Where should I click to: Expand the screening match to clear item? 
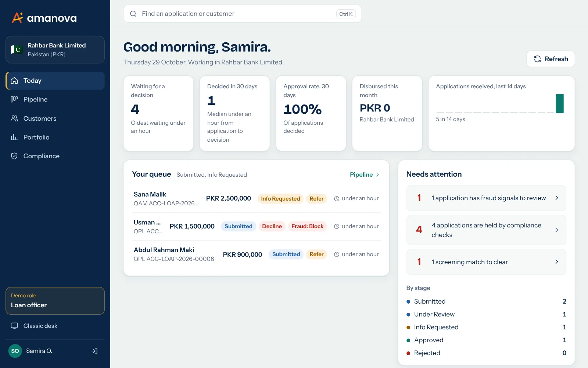(x=486, y=262)
